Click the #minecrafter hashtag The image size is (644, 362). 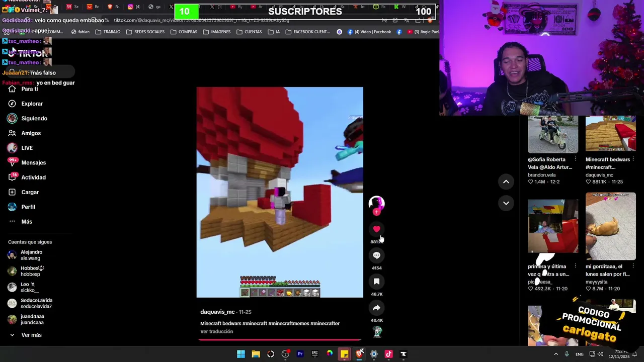pyautogui.click(x=325, y=323)
